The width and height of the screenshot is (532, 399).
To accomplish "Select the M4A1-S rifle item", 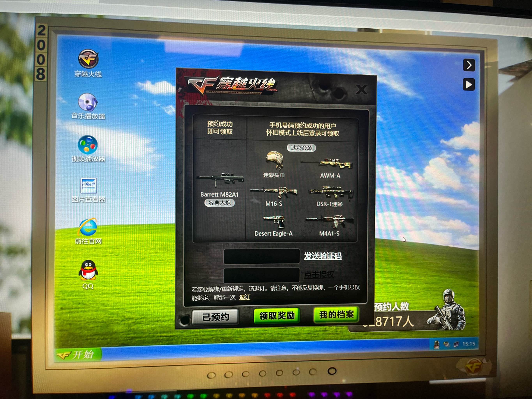I will [x=330, y=225].
